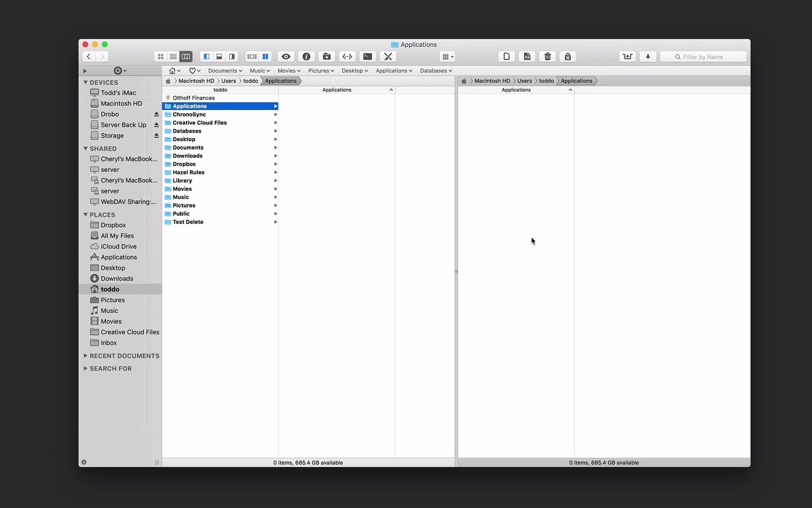Collapse the DEVICES section
Viewport: 812px width, 508px height.
[x=86, y=82]
